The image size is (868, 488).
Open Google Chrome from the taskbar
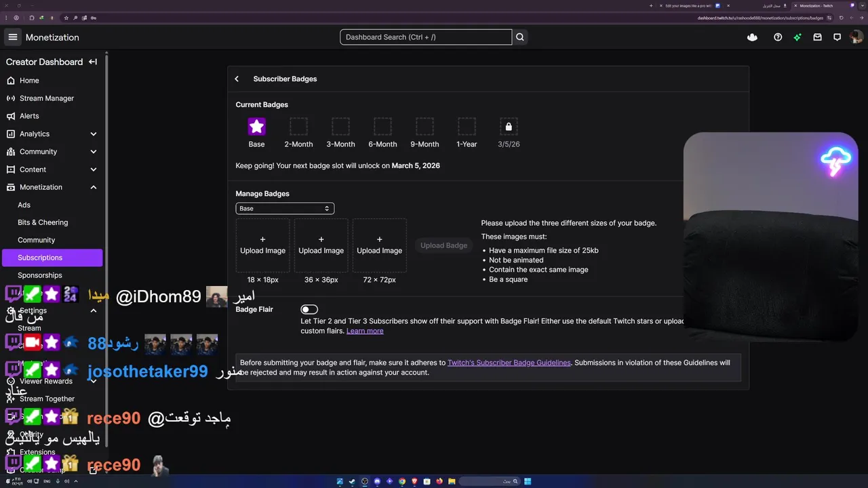[x=402, y=481]
